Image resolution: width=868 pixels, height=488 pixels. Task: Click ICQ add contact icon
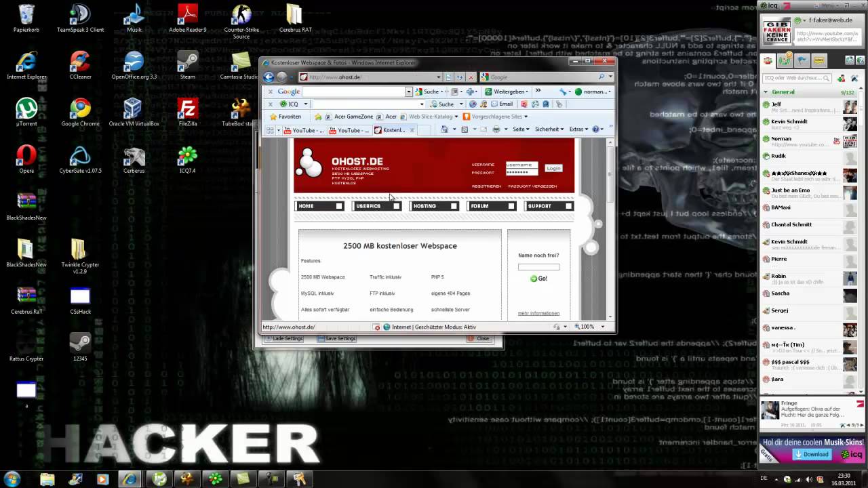tap(841, 78)
